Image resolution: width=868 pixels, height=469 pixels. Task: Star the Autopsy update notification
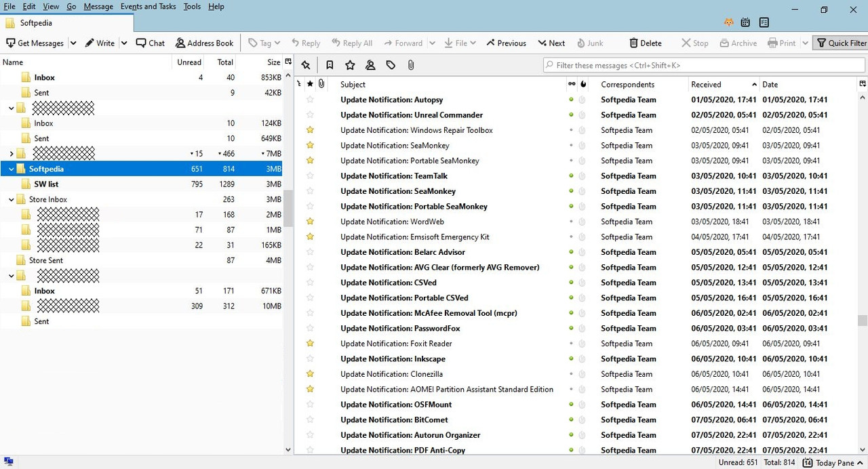point(310,100)
